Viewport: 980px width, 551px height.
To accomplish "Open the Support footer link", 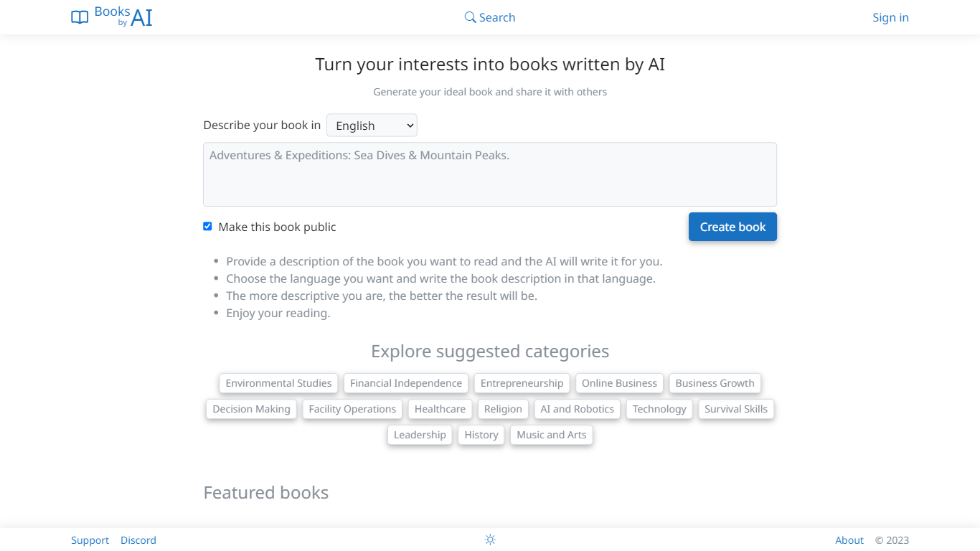I will point(90,540).
